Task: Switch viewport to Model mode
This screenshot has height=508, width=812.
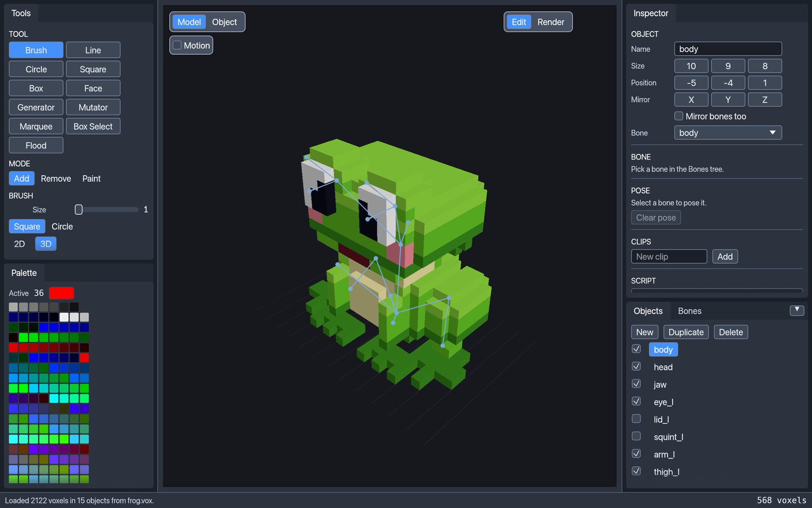Action: (189, 22)
